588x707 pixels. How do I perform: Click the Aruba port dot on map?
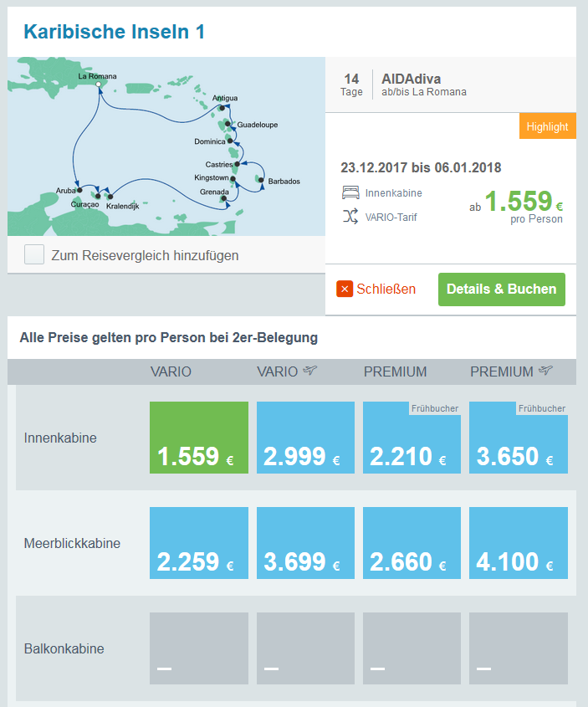click(x=79, y=191)
